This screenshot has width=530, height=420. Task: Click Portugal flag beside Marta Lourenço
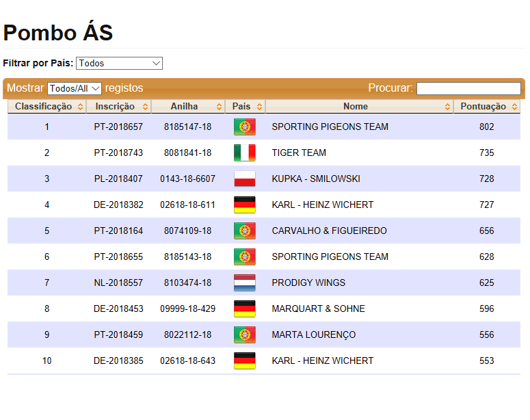click(244, 334)
